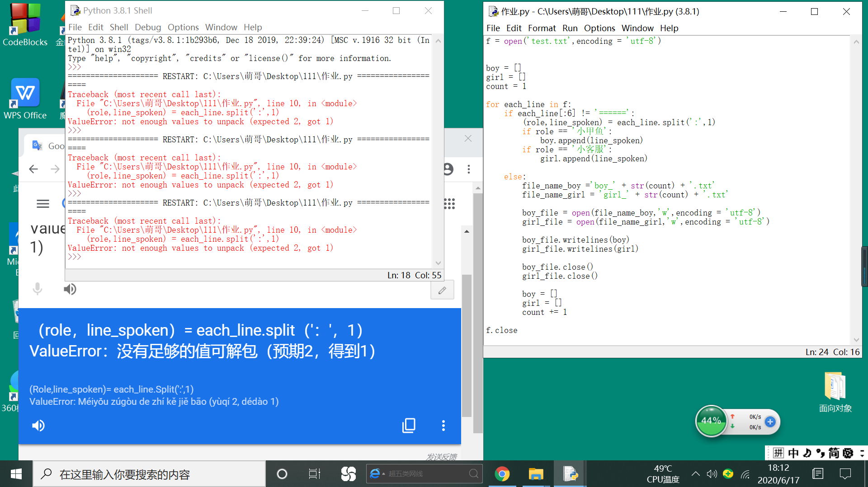
Task: Go back in the browser window
Action: click(33, 169)
